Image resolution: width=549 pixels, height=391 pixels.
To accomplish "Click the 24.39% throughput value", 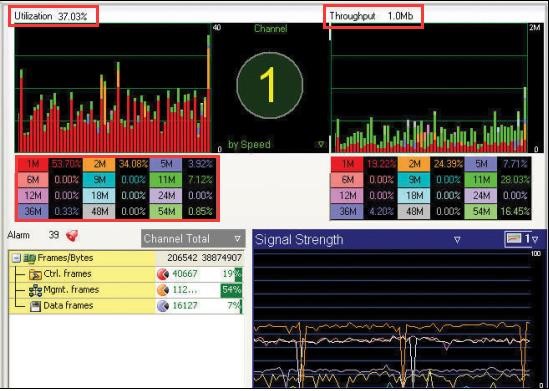I will (448, 164).
